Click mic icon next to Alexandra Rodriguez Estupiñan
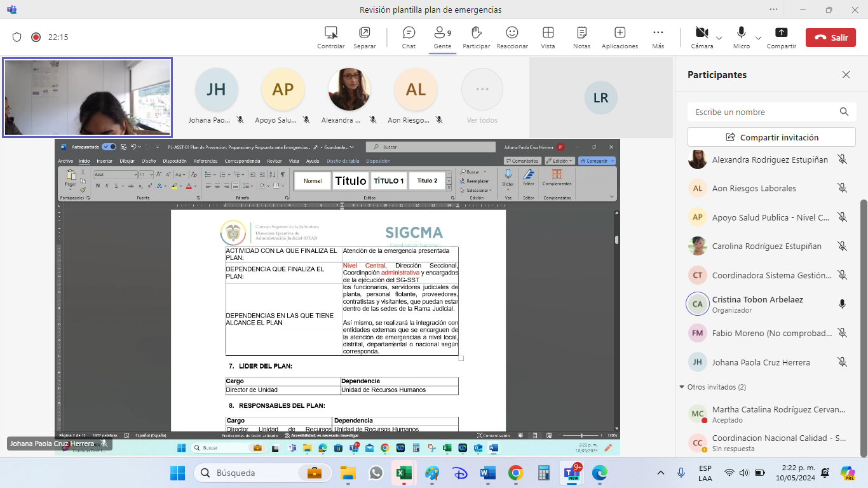 coord(842,159)
